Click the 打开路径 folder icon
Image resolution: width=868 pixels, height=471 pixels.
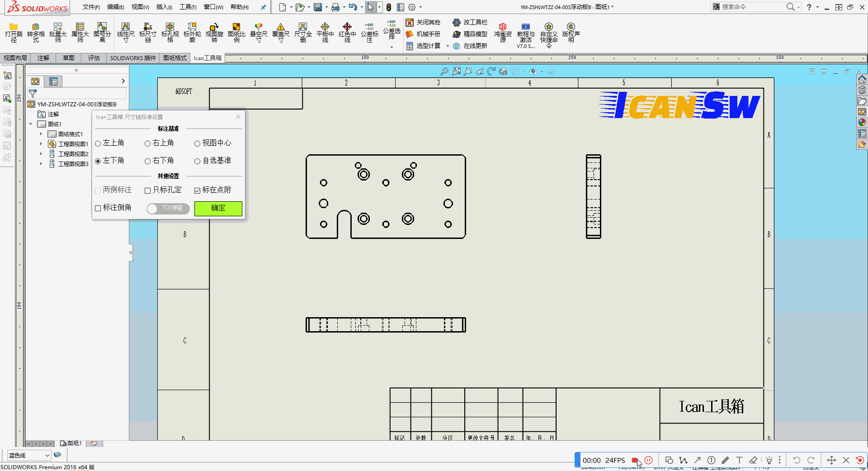[14, 27]
